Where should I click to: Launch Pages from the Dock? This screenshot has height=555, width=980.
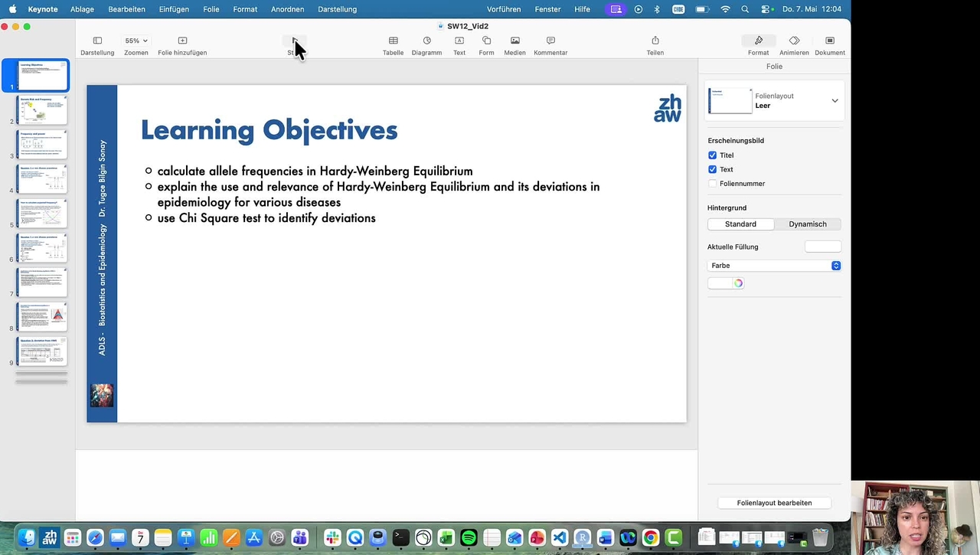(231, 538)
